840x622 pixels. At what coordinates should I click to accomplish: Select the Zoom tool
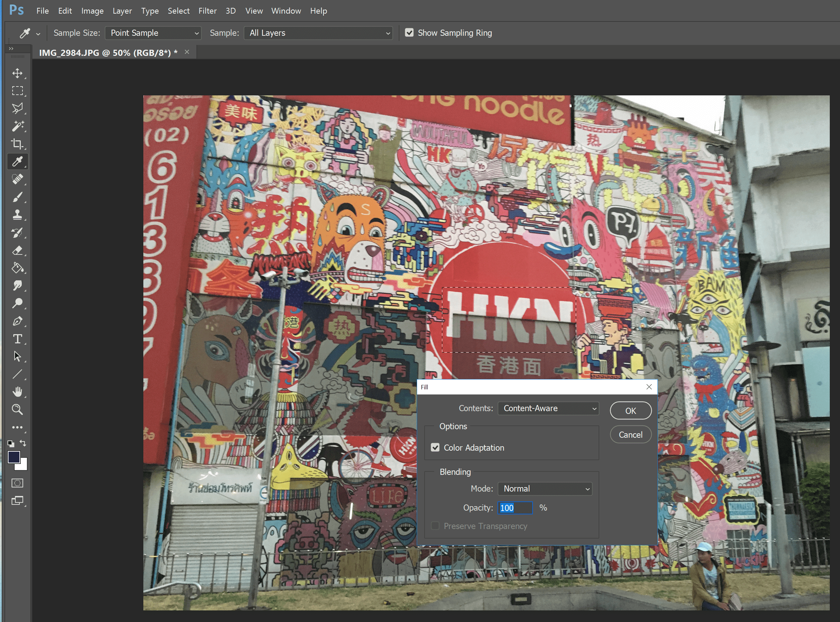tap(17, 410)
